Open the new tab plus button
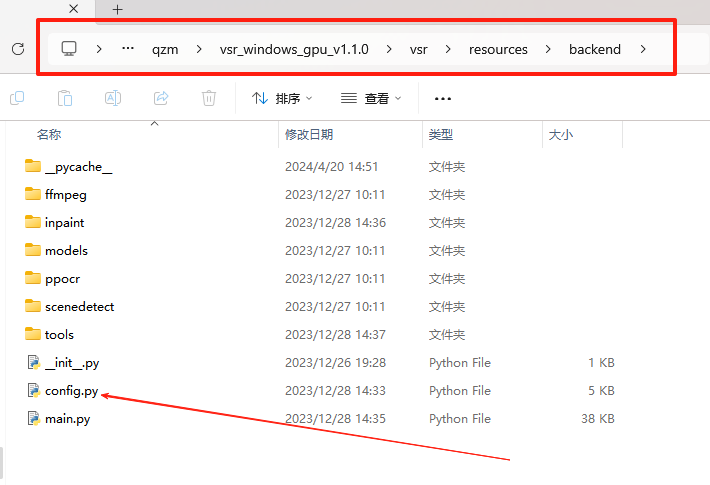 pyautogui.click(x=117, y=10)
